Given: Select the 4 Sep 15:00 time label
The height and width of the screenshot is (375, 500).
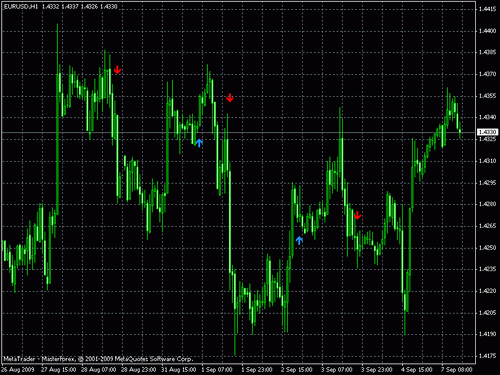Looking at the screenshot, I should 417,369.
